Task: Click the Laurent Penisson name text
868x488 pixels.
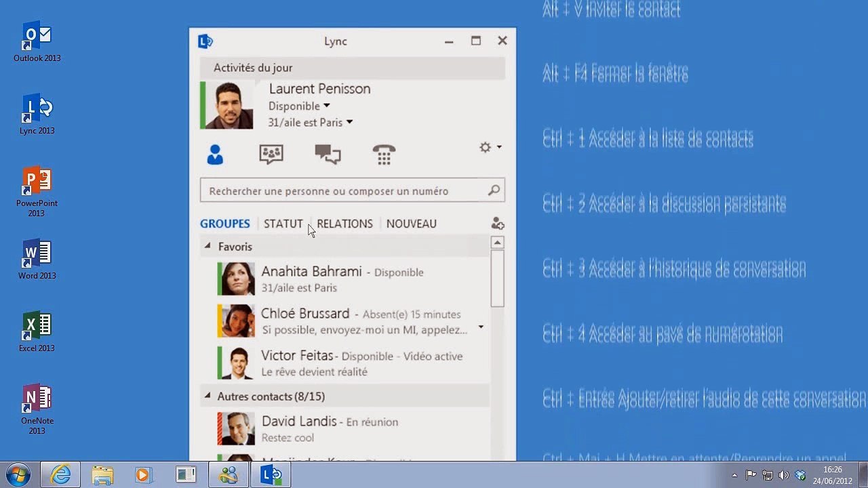Action: (x=319, y=89)
